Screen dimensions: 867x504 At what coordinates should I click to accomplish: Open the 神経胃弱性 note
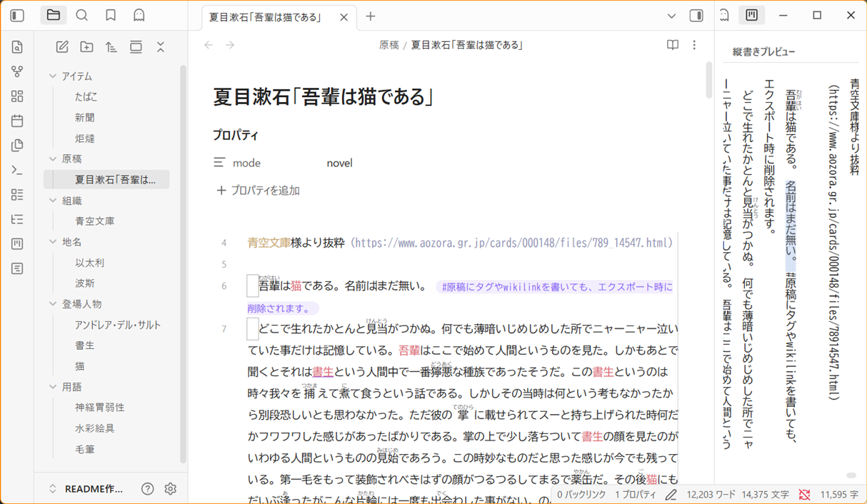[100, 408]
